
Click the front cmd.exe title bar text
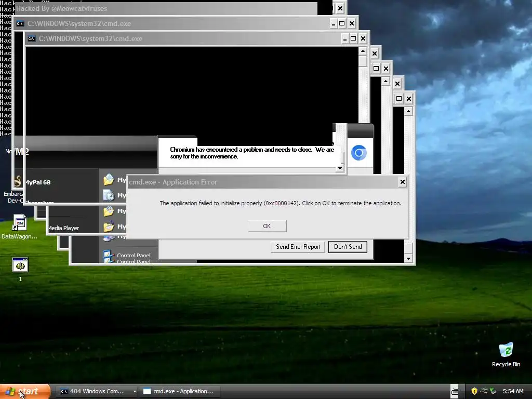coord(90,38)
